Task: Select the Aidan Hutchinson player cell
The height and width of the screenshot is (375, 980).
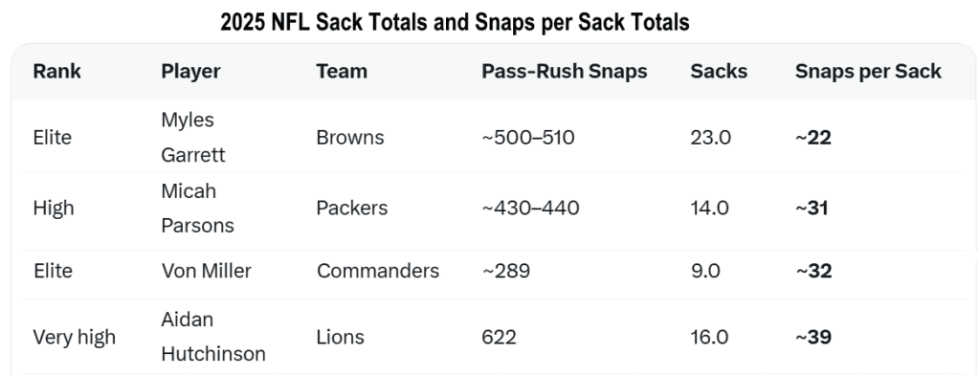Action: (x=213, y=336)
